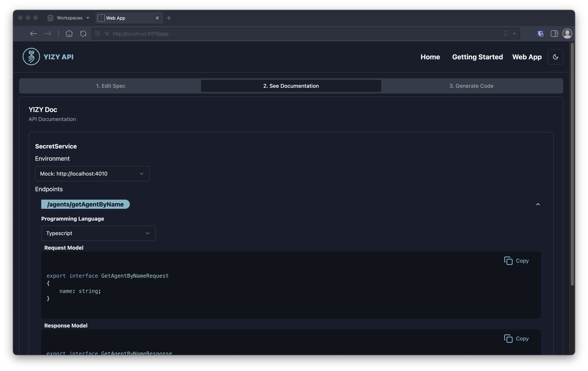Open a new browser tab
The width and height of the screenshot is (588, 371).
169,18
